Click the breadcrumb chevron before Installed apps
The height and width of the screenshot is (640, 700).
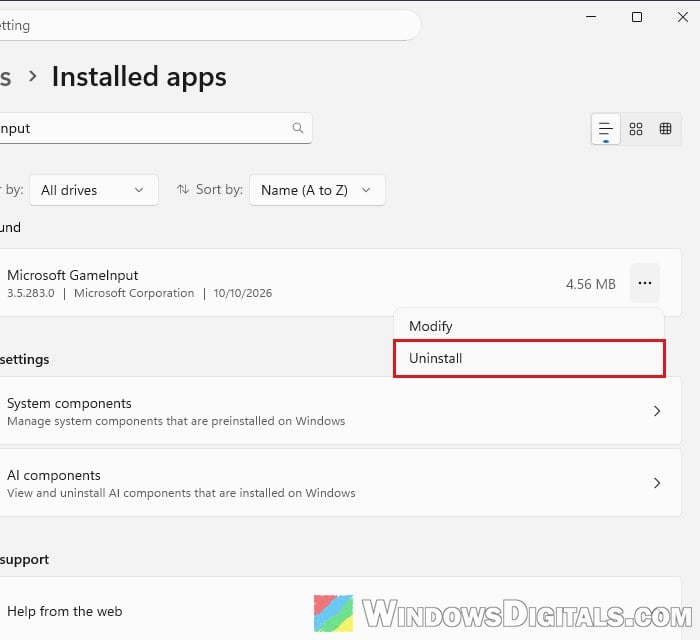tap(33, 76)
